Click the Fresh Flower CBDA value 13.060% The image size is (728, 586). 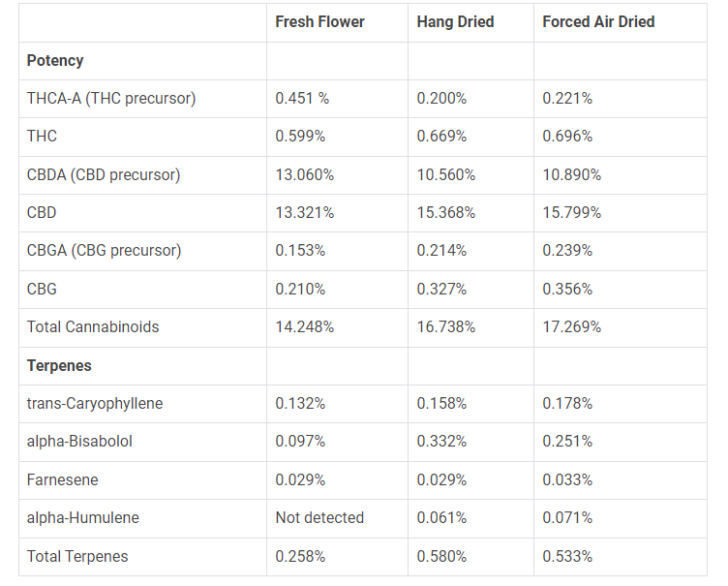(x=304, y=175)
